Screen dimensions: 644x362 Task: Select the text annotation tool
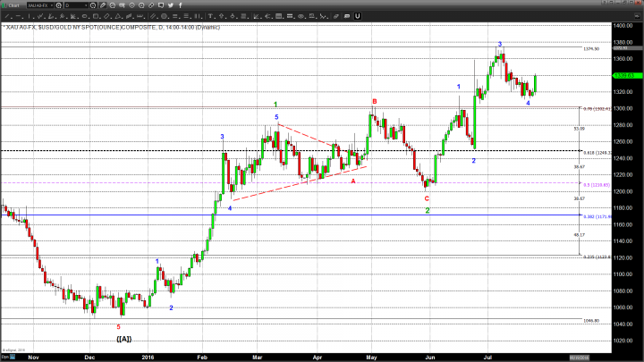pyautogui.click(x=210, y=16)
